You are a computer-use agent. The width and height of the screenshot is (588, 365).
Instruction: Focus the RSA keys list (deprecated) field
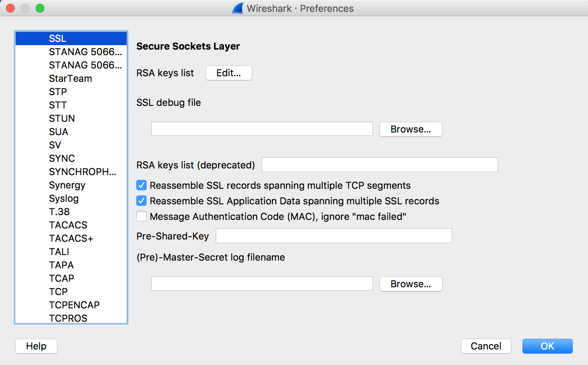tap(380, 165)
